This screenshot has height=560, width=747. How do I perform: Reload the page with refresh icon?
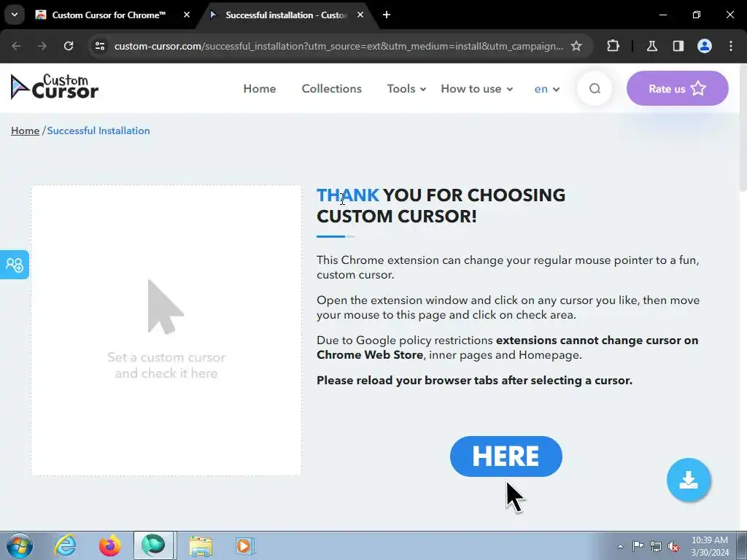(69, 46)
